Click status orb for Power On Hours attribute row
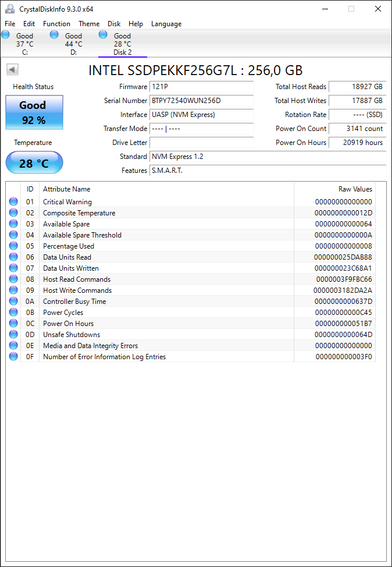The height and width of the screenshot is (567, 392). coord(13,323)
